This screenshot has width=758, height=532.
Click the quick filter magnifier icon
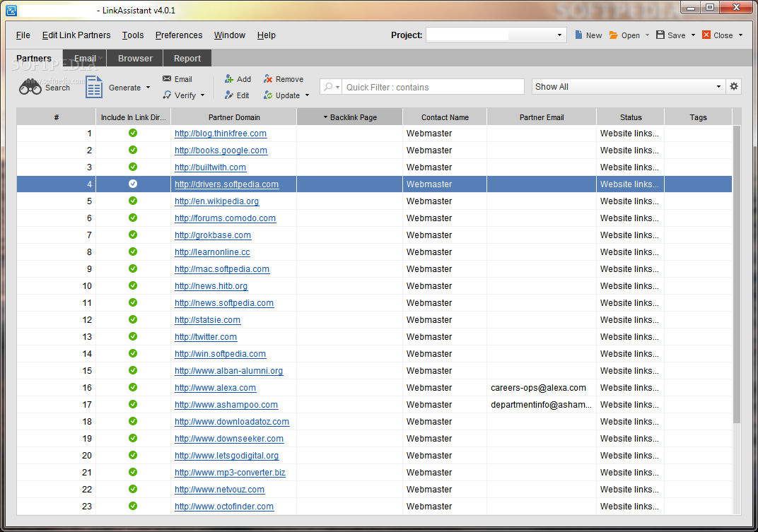pyautogui.click(x=328, y=86)
